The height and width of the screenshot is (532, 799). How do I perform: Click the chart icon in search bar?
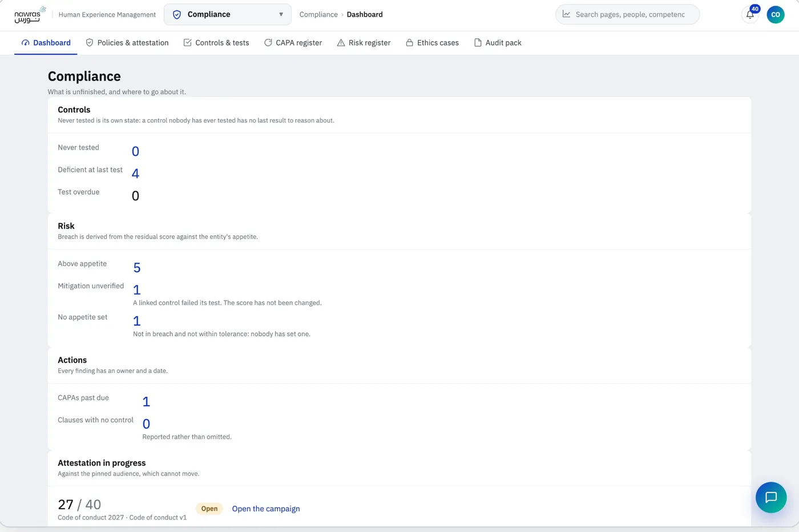click(x=566, y=14)
